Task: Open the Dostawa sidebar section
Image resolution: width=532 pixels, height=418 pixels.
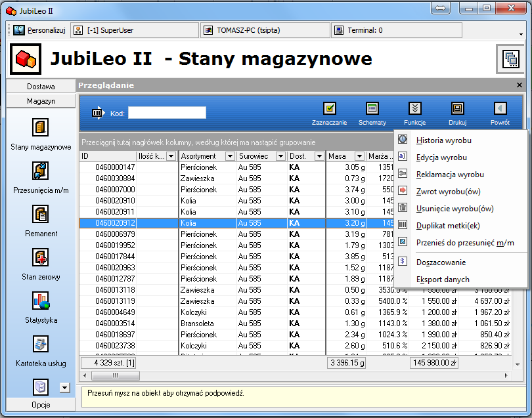Action: pos(41,87)
